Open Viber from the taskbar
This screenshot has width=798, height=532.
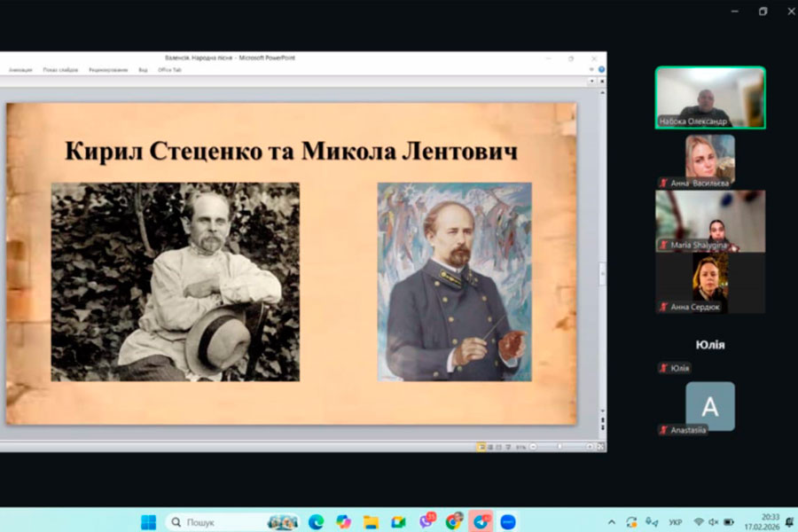point(426,522)
